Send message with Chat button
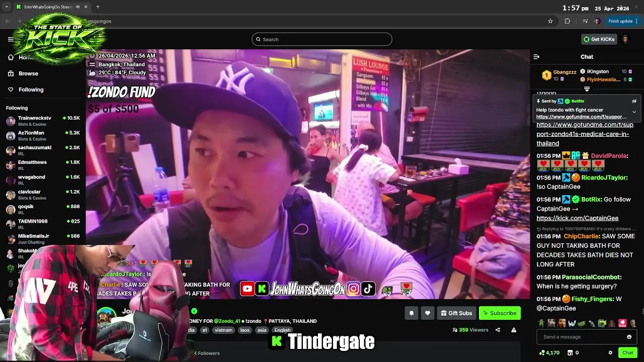 (628, 352)
